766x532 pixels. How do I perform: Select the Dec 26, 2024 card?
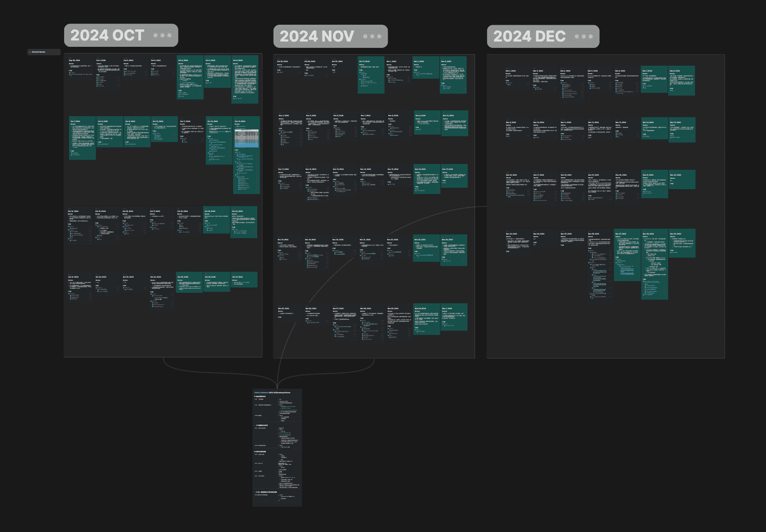tap(600, 266)
